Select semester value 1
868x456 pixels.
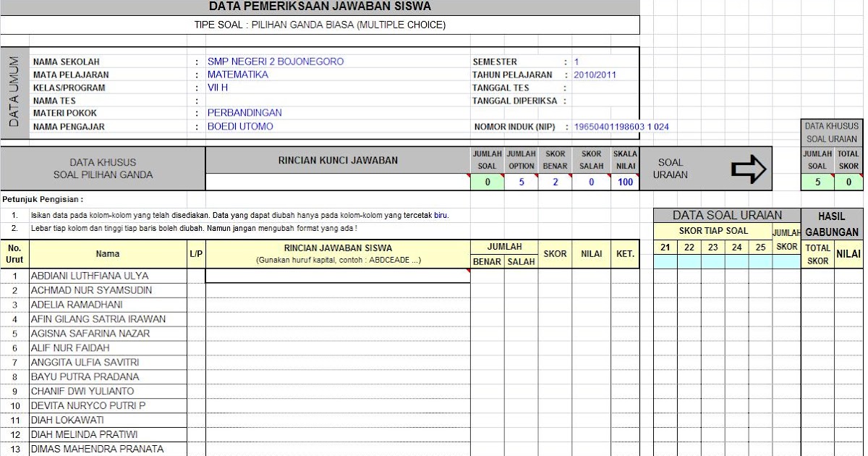pos(576,62)
